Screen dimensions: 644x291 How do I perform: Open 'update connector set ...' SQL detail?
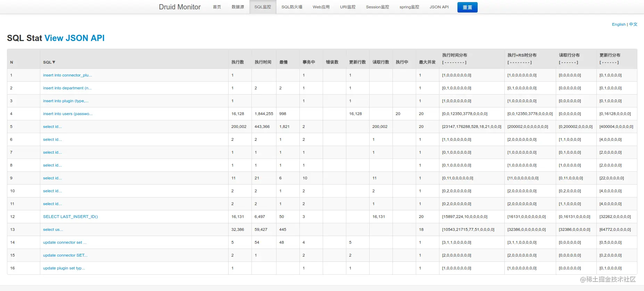click(x=65, y=242)
